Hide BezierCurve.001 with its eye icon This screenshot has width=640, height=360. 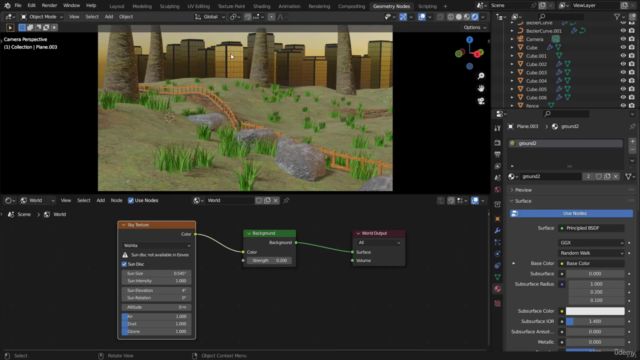(x=623, y=31)
